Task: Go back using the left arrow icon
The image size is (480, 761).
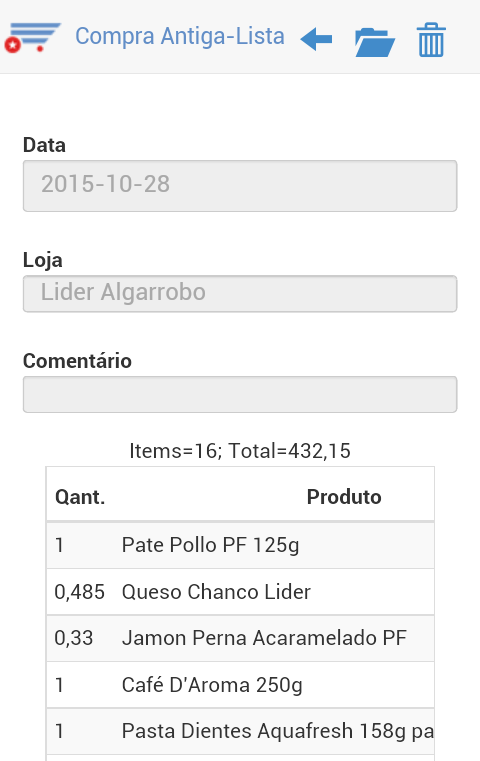Action: coord(316,39)
